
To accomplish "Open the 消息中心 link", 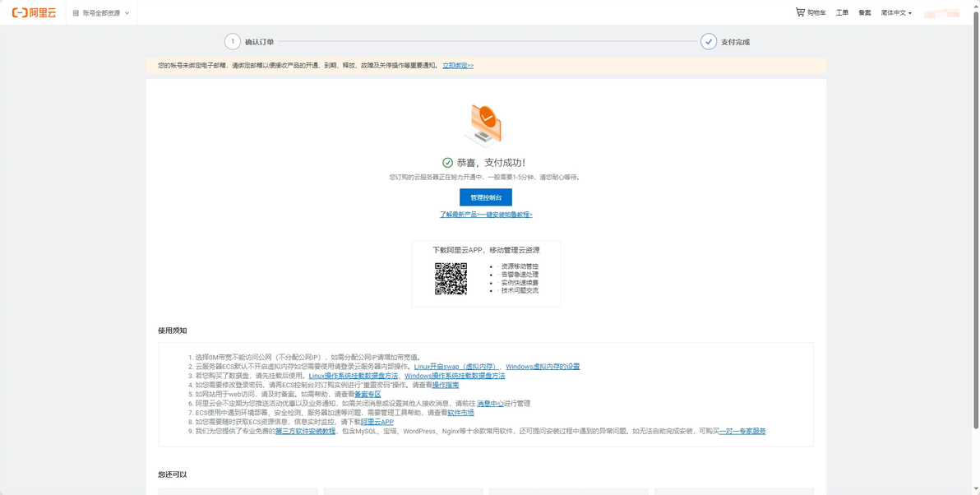I will (x=490, y=404).
